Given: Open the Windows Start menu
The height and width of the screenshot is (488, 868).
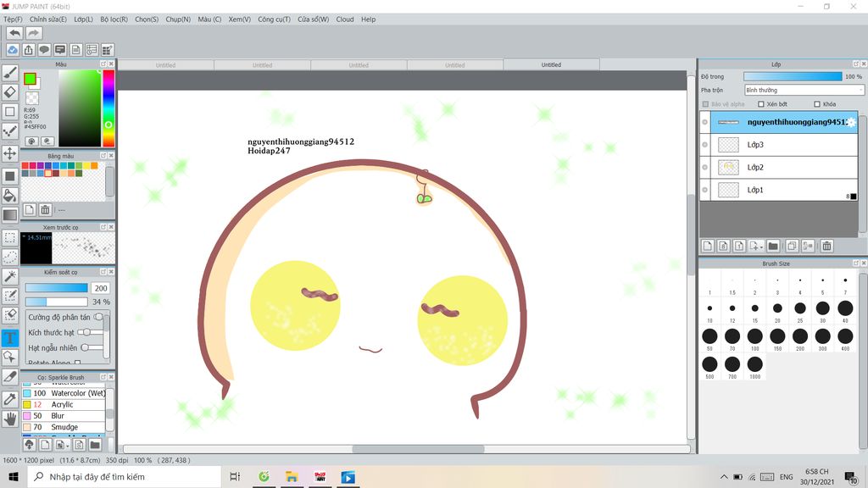Looking at the screenshot, I should point(14,476).
